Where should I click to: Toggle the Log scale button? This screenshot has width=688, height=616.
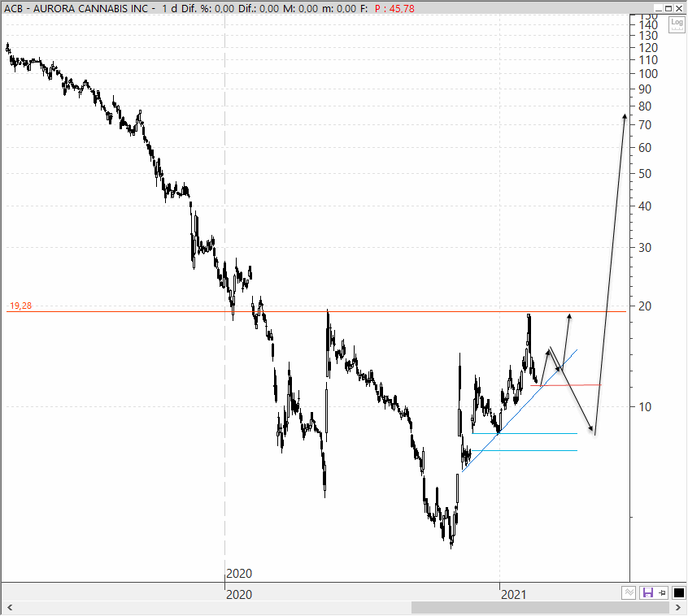click(677, 24)
